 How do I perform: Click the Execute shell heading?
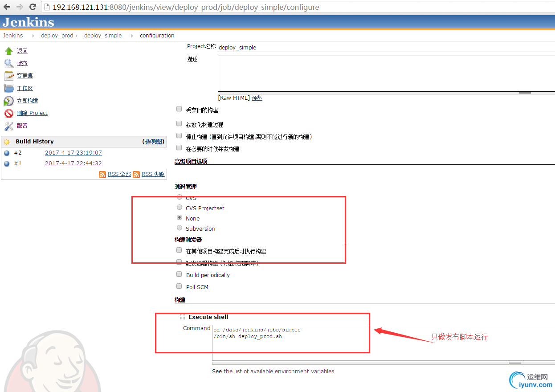click(208, 317)
